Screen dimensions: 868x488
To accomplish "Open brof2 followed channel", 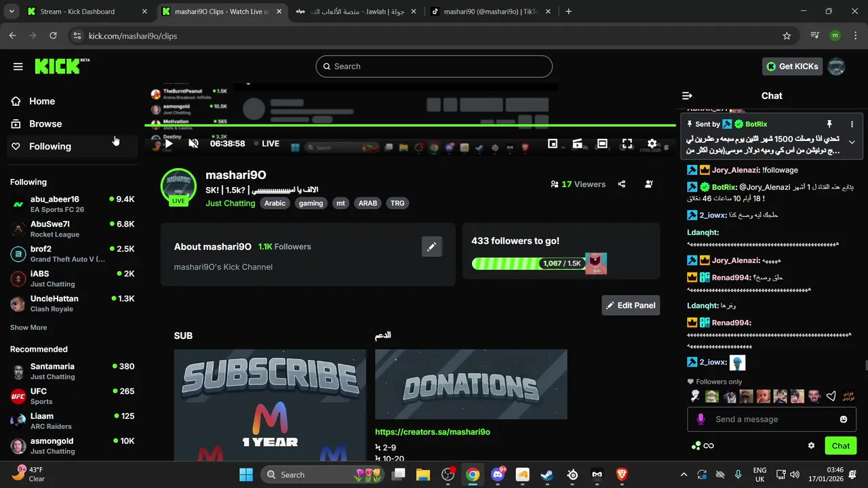I will [73, 253].
